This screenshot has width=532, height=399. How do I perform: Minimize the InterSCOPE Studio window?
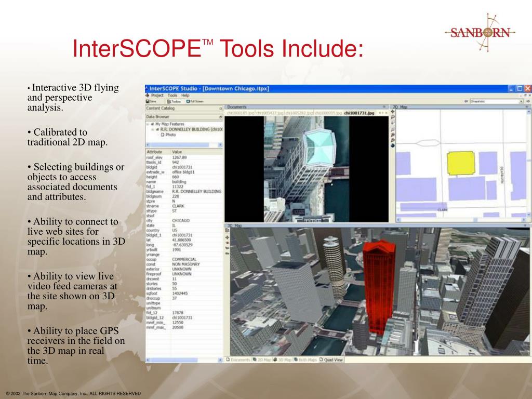(511, 88)
